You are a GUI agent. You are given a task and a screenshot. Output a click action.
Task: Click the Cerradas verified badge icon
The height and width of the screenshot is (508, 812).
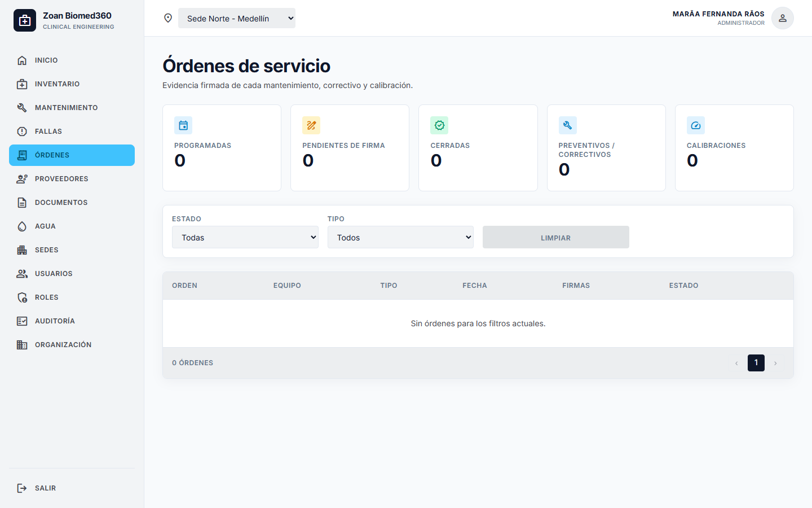click(439, 125)
